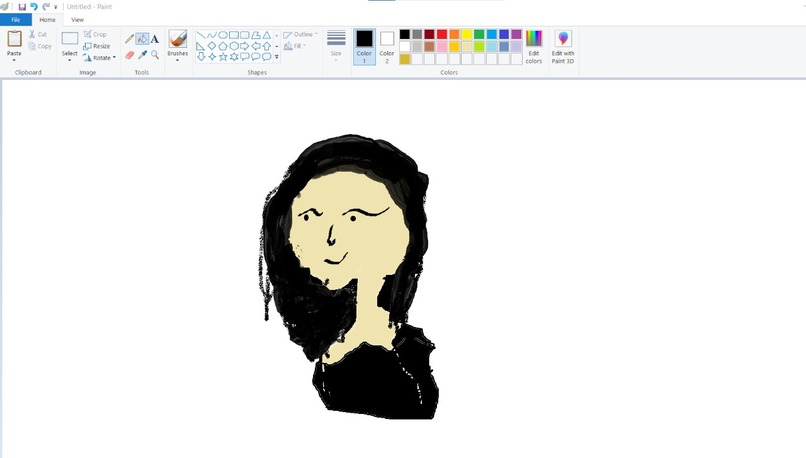Click the Save icon in title bar
Image resolution: width=806 pixels, height=458 pixels.
(x=22, y=7)
